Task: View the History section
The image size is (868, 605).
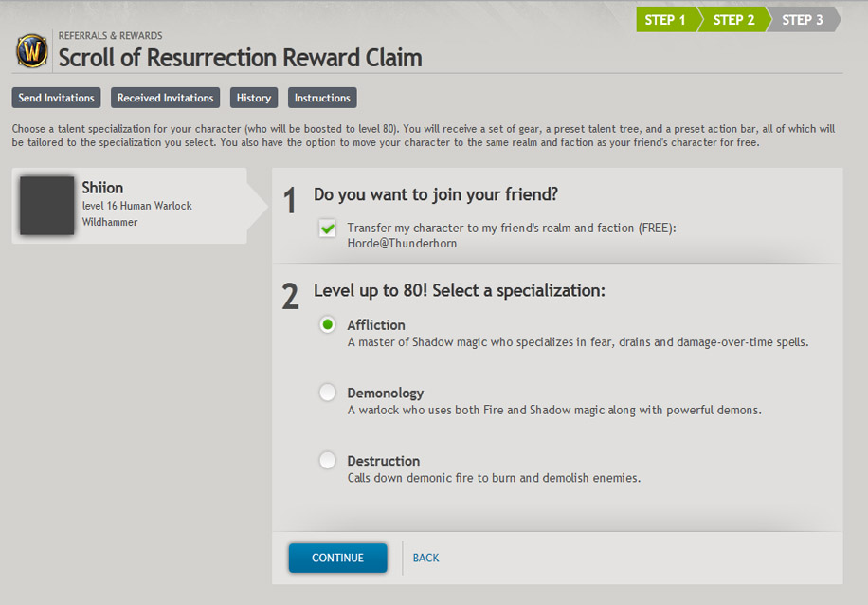Action: point(253,97)
